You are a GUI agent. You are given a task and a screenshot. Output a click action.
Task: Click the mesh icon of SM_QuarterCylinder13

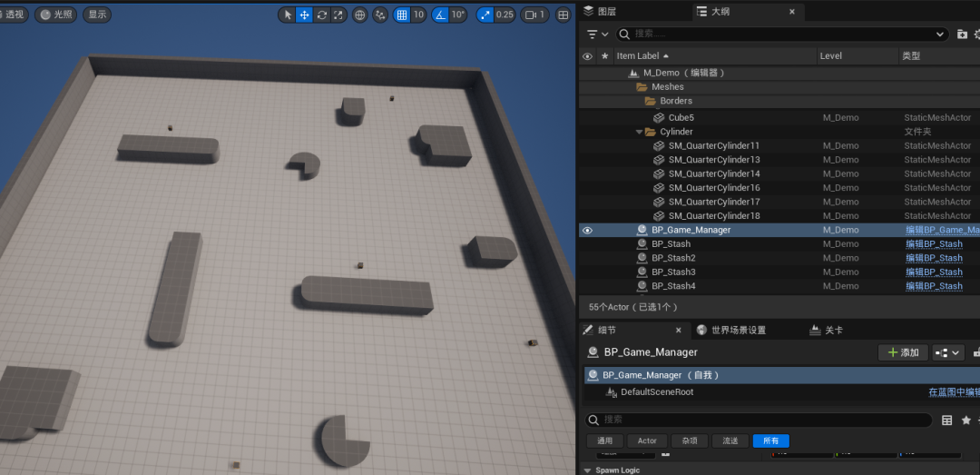tap(659, 160)
